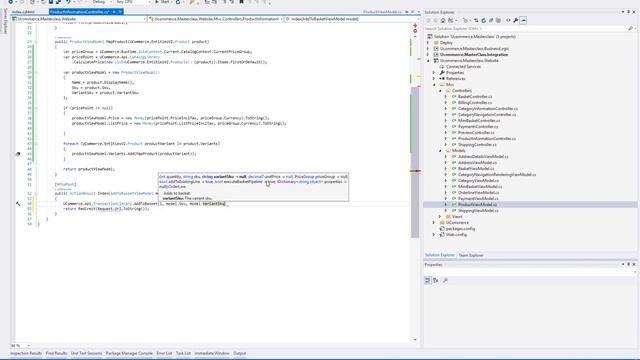
Task: Click Sync with Active Document icon
Action: [x=476, y=20]
